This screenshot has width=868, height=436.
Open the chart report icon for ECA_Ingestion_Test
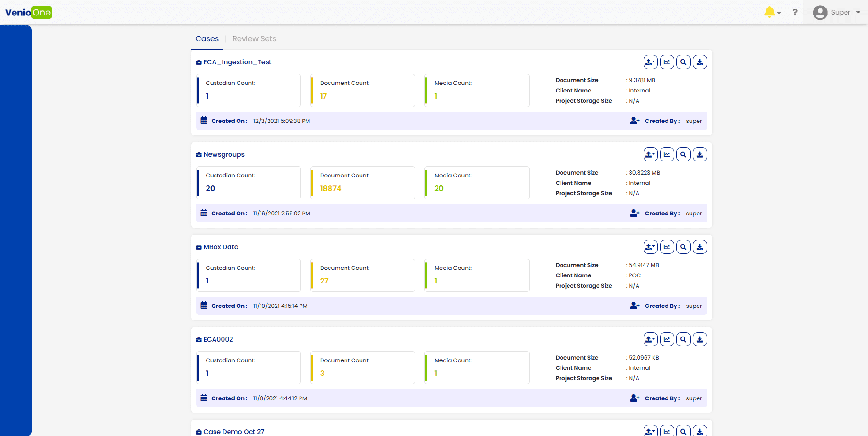667,62
